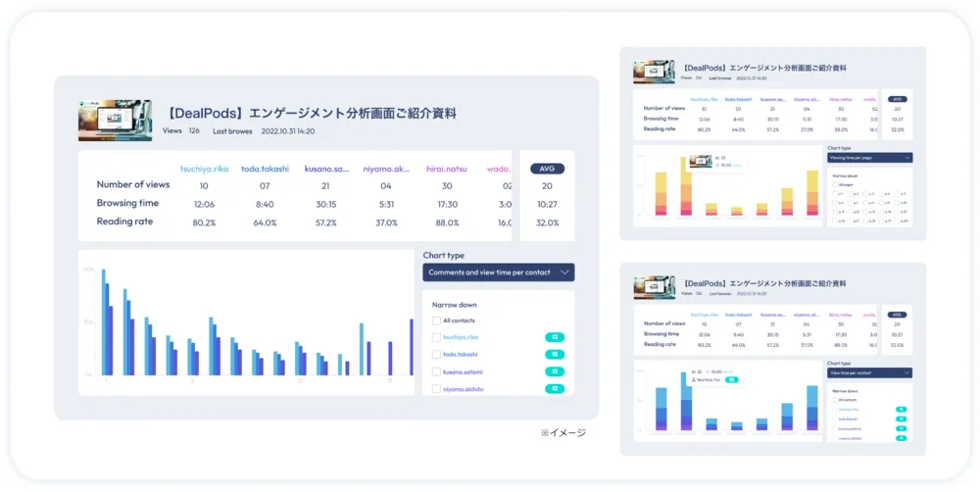Click document thumbnail in bottom-right panel header
The image size is (980, 493).
click(x=655, y=287)
